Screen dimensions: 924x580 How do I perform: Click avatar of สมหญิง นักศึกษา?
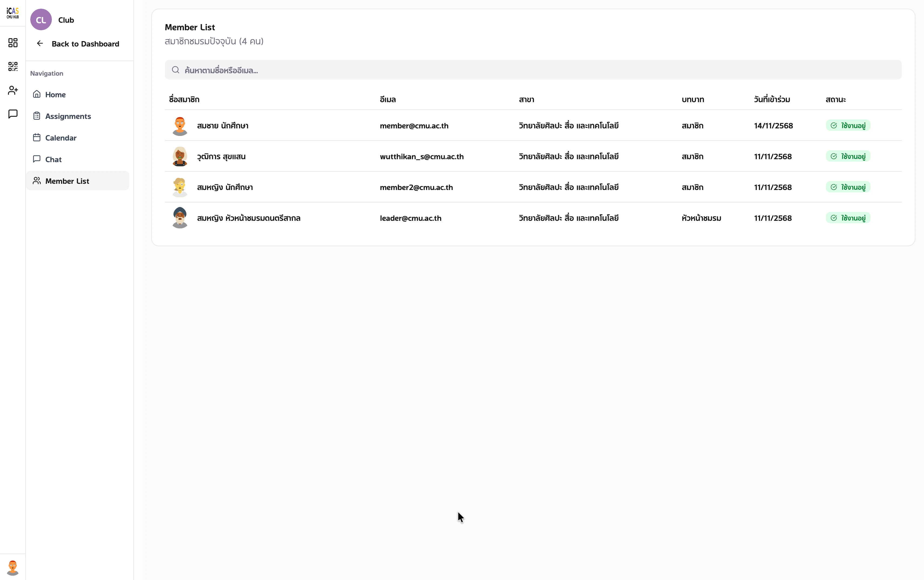(180, 187)
